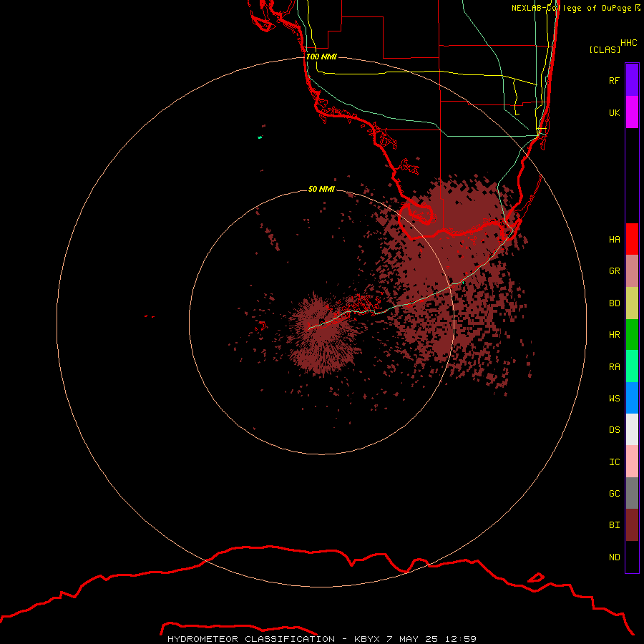Click the ND legend label
644x644 pixels.
pos(614,557)
